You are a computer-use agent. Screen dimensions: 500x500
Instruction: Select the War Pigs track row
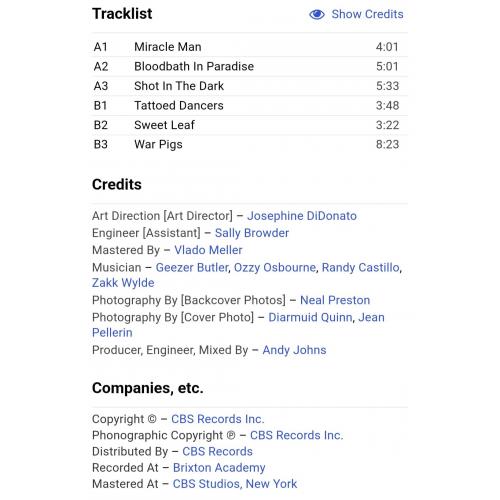[x=250, y=144]
